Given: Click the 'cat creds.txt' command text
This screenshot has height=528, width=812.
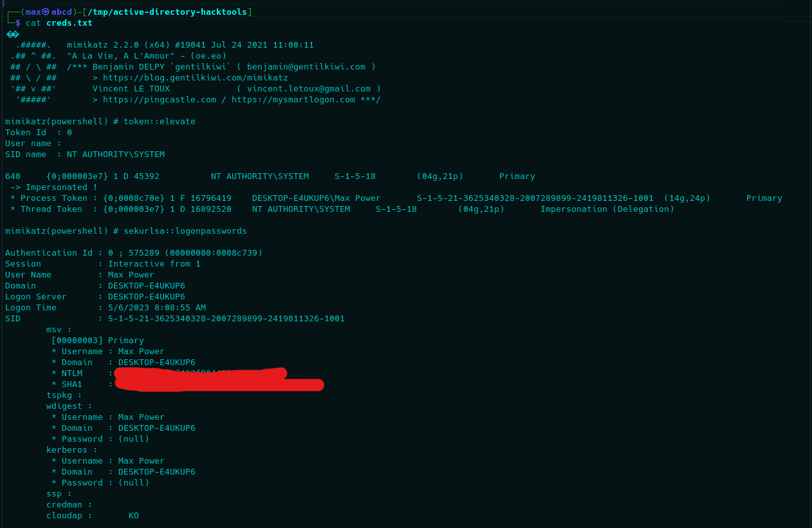Looking at the screenshot, I should (59, 23).
